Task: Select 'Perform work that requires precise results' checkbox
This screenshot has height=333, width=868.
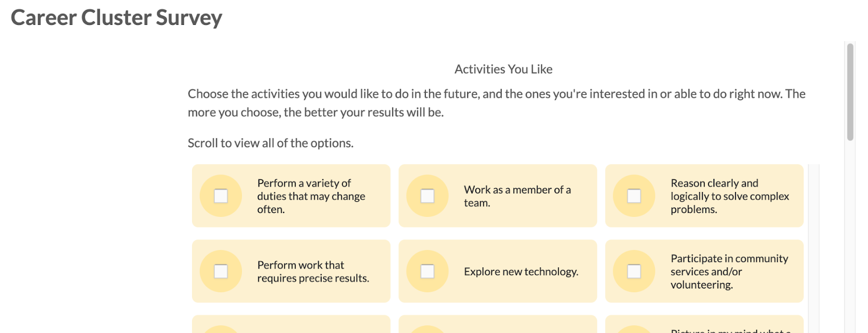Action: (221, 271)
